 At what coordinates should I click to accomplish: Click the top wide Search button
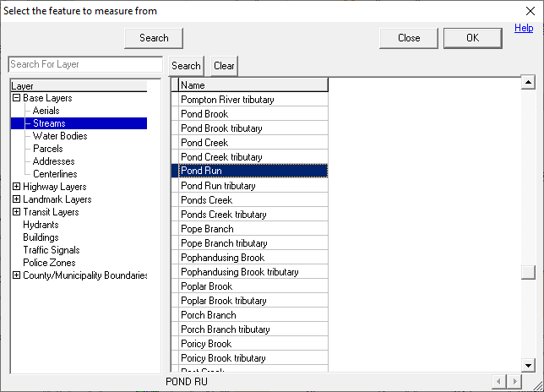pos(154,38)
